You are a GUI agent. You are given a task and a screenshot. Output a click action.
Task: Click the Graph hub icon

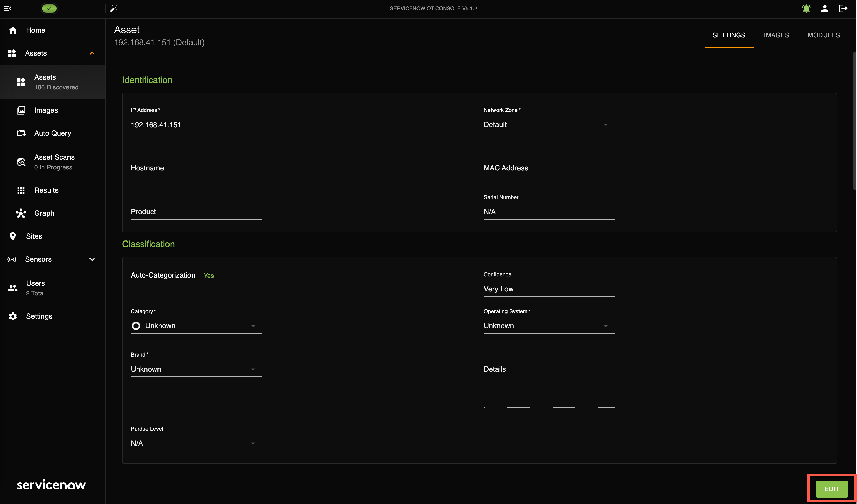coord(21,213)
